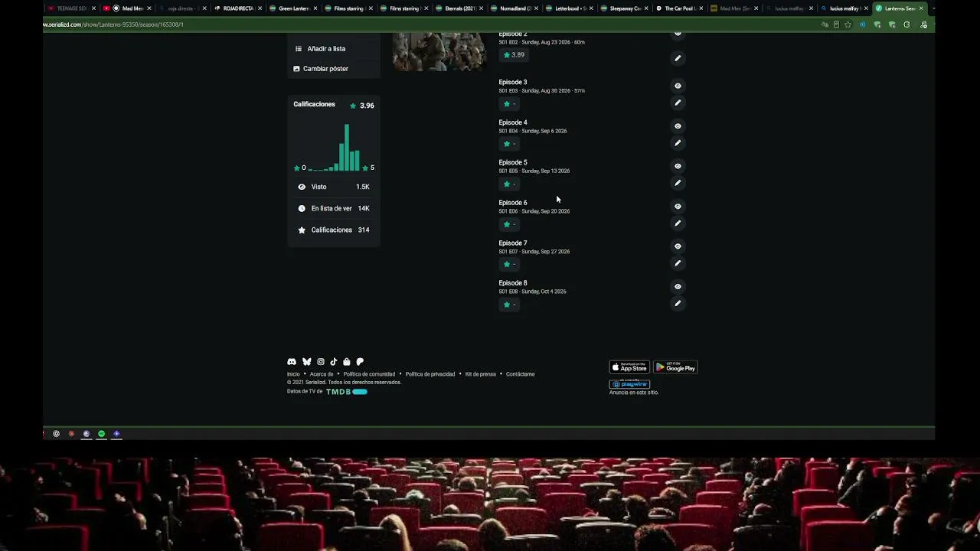Viewport: 980px width, 551px height.
Task: Open the Episode 2 still thumbnail
Action: [439, 51]
